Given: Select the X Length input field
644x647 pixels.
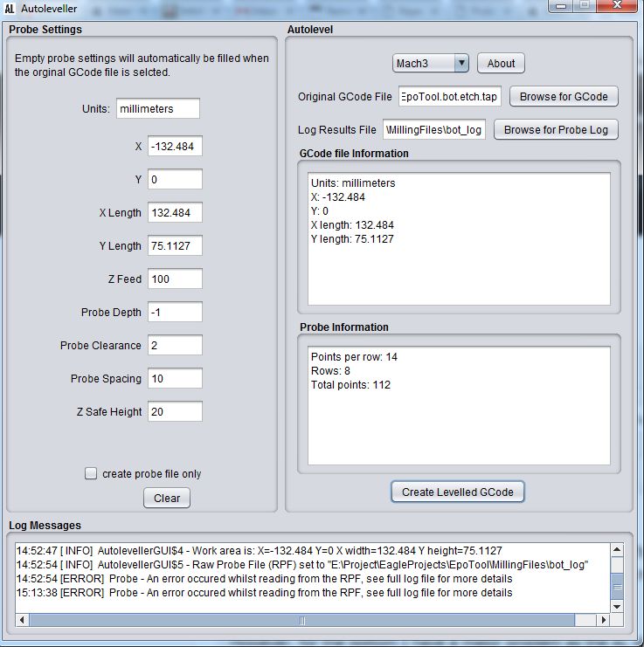Looking at the screenshot, I should [x=175, y=213].
